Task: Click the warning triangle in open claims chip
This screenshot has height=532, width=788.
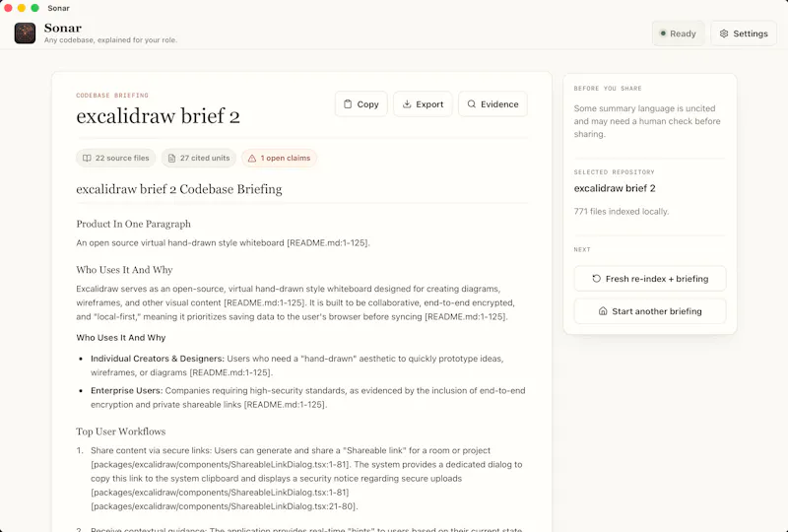Action: click(x=252, y=158)
